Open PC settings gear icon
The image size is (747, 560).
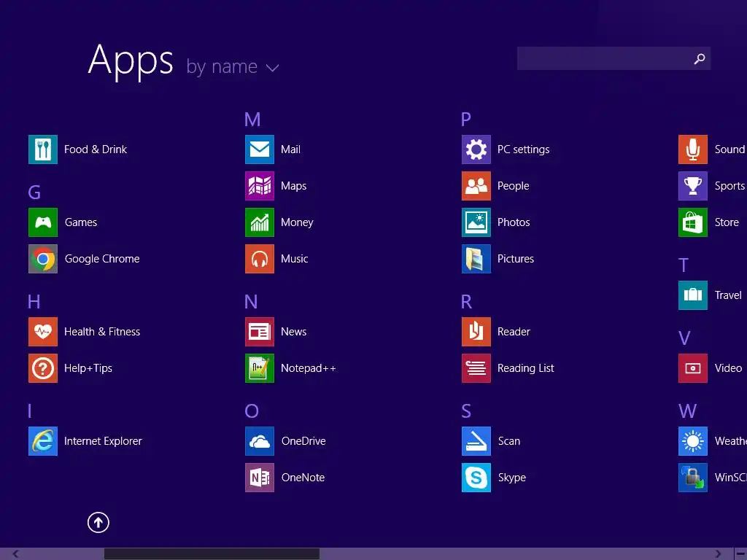(x=476, y=149)
